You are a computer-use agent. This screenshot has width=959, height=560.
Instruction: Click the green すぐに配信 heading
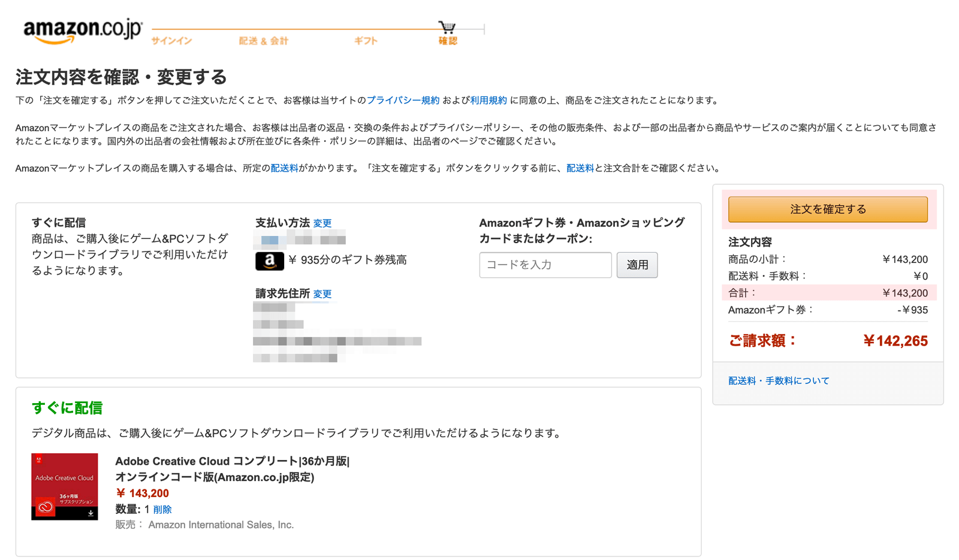[x=67, y=408]
